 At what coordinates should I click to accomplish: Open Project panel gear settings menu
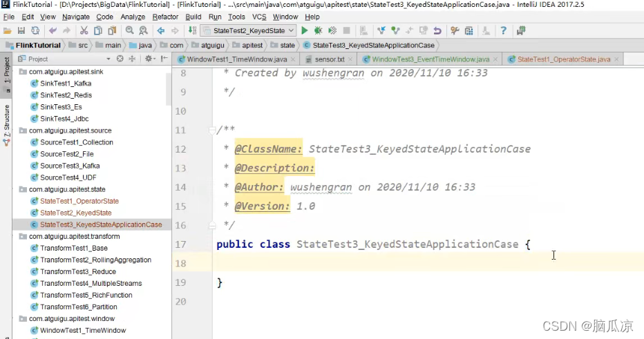pos(149,59)
